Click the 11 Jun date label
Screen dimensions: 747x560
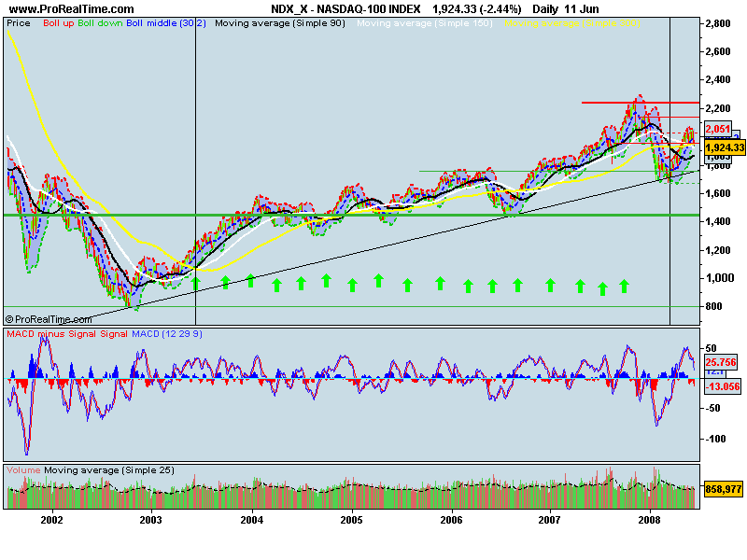tap(582, 9)
